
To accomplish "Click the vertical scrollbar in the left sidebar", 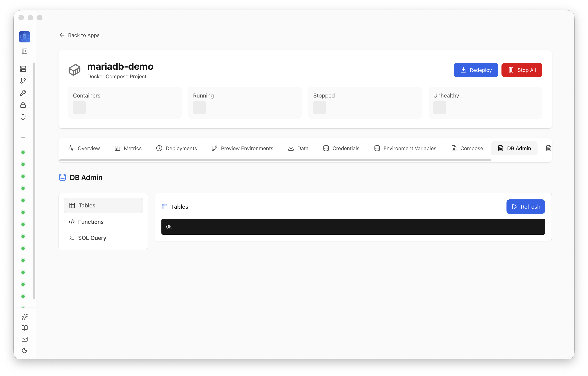I will point(34,181).
